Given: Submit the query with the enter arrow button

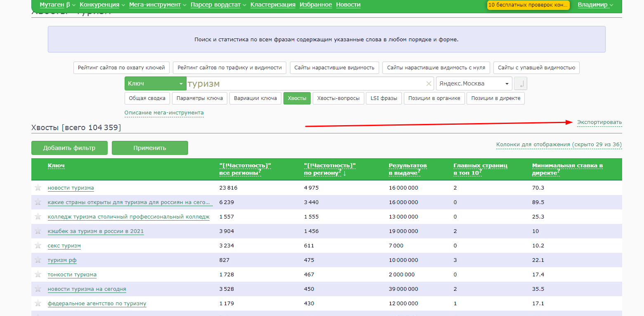Looking at the screenshot, I should pos(521,84).
